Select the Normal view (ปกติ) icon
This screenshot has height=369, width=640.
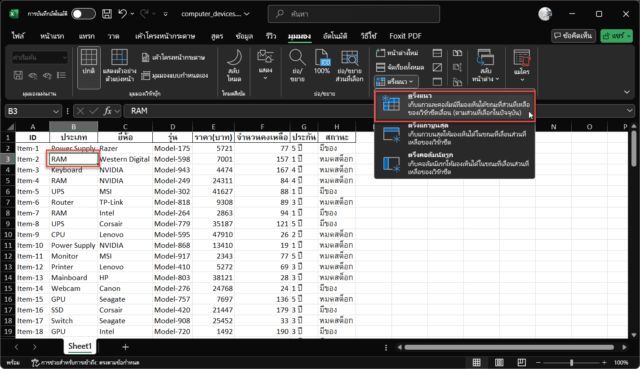[x=89, y=67]
